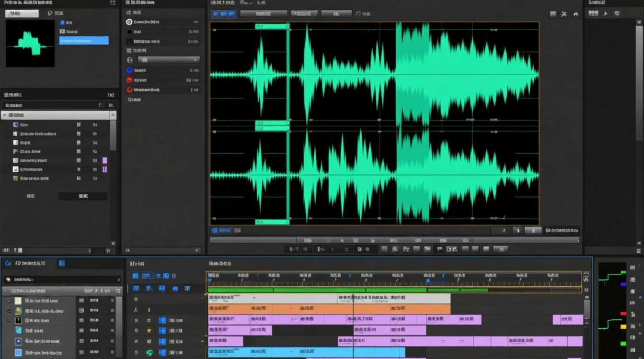The width and height of the screenshot is (644, 359).
Task: Select the blue clip in the timeline
Action: (307, 352)
